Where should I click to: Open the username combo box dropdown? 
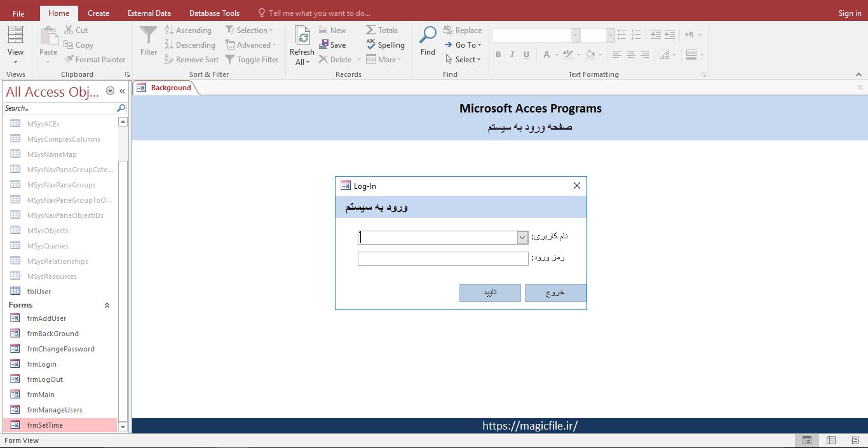[x=522, y=238]
